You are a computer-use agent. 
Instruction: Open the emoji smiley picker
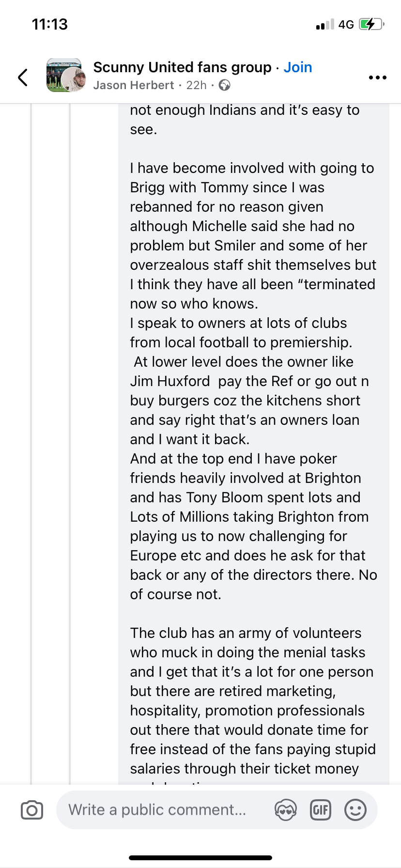click(x=355, y=810)
